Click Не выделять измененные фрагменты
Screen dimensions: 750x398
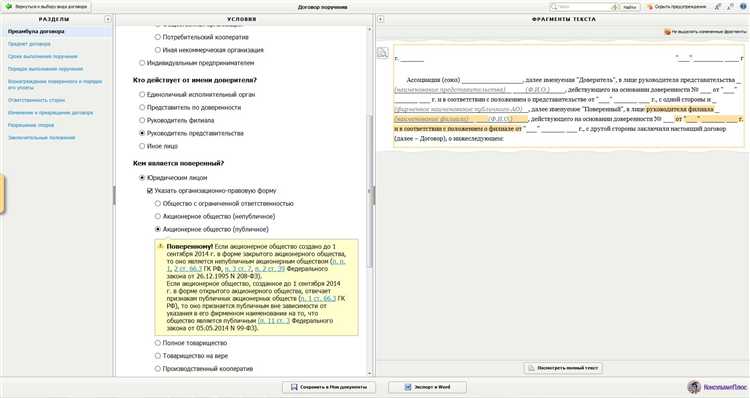[x=705, y=32]
